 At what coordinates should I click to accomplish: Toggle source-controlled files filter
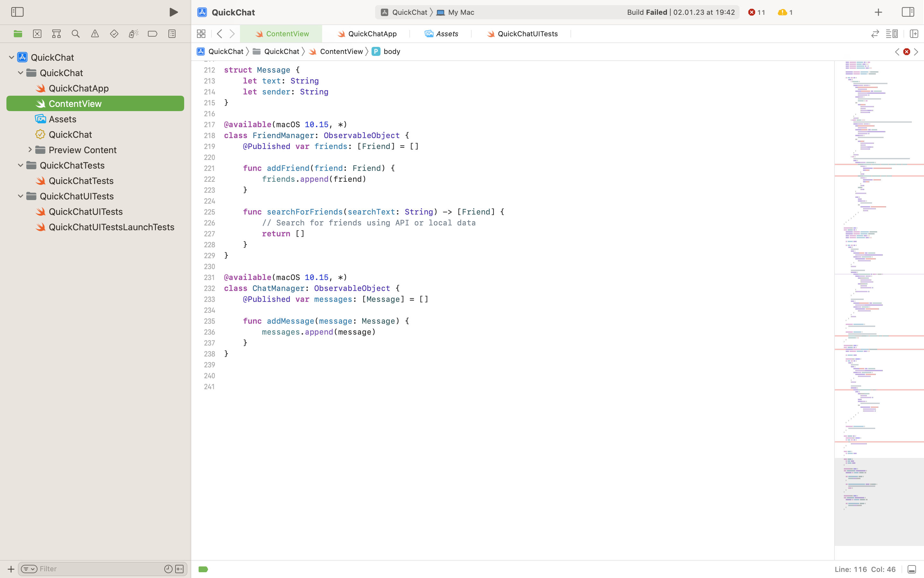coord(179,569)
